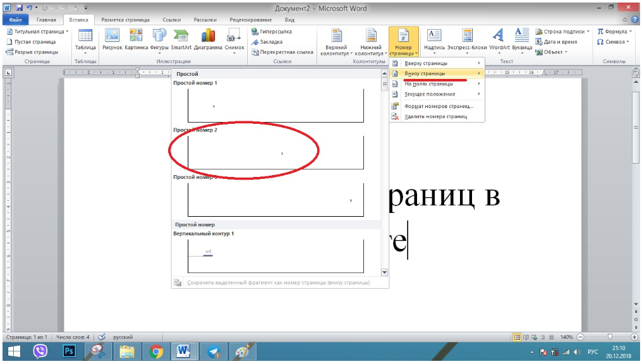The image size is (642, 364).
Task: Open Нижний колонтитул footer menu
Action: [x=371, y=42]
